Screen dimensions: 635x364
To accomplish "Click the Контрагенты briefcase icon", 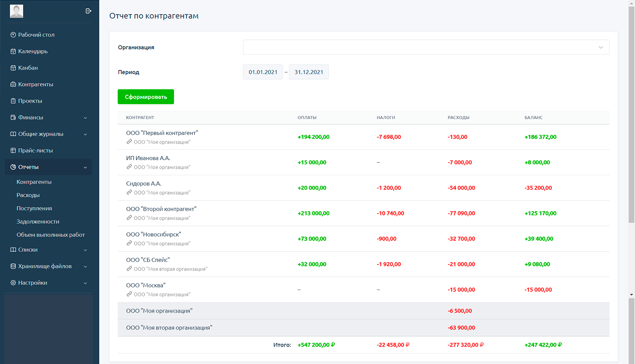I will 13,84.
